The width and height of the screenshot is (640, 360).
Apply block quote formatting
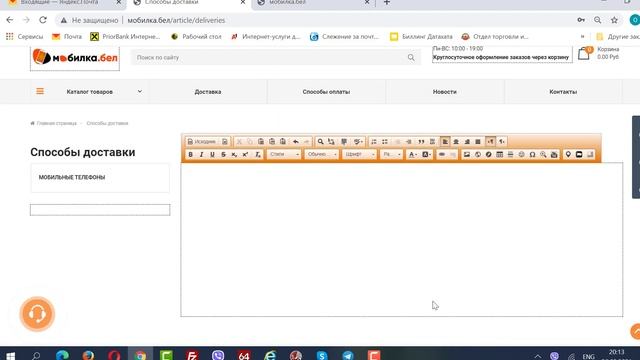[421, 142]
